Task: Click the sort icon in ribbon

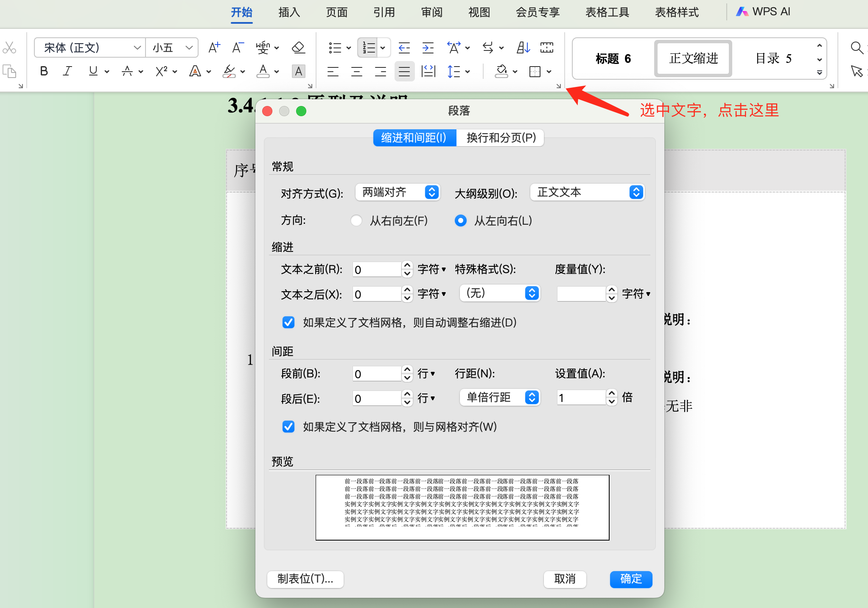Action: coord(523,47)
